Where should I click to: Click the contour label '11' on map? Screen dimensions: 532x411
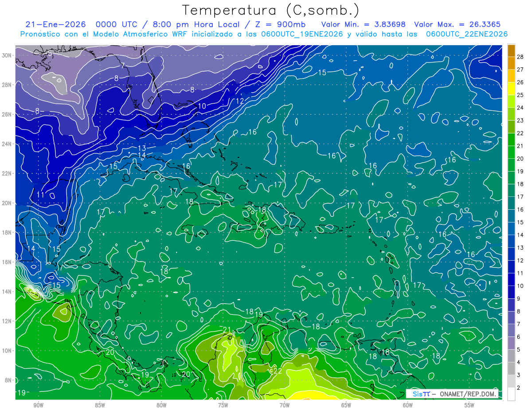coord(40,194)
